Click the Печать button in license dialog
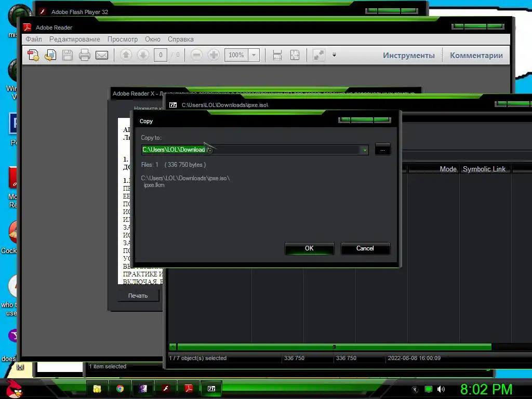 tap(138, 296)
